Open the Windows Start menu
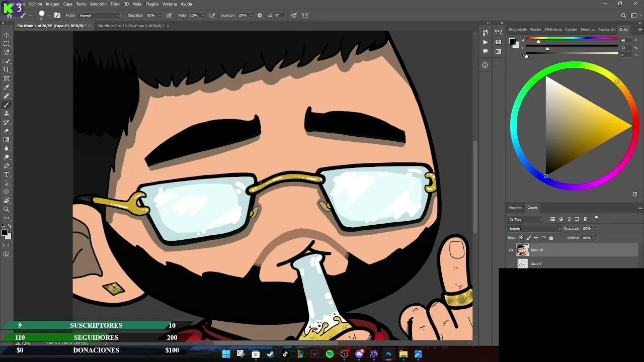644x362 pixels. (x=226, y=354)
